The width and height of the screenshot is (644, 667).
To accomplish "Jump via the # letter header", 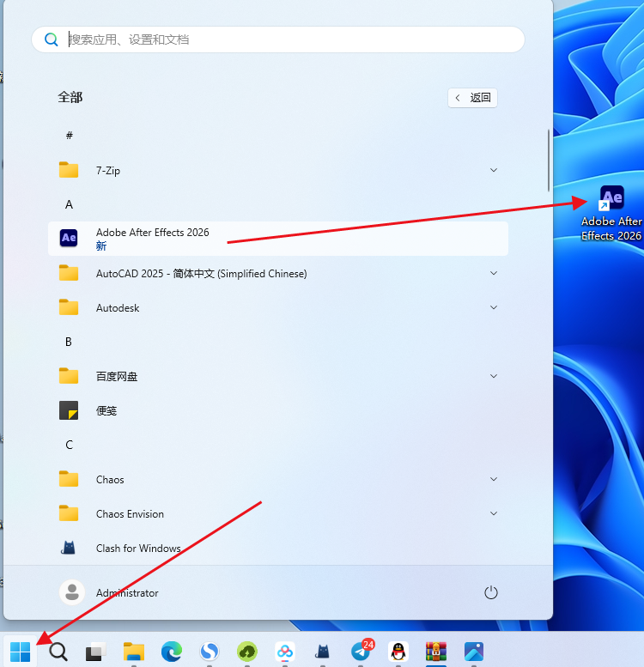I will coord(70,136).
